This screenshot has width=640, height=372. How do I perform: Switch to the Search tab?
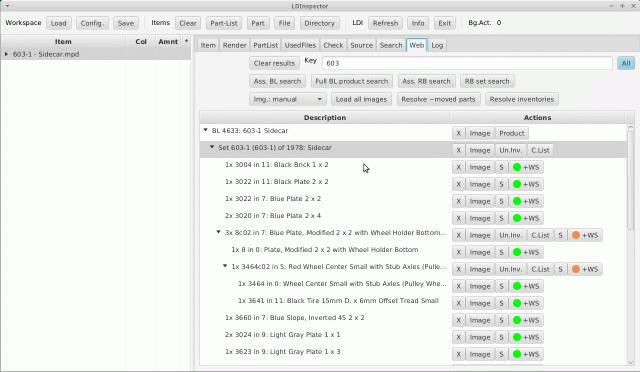[391, 45]
